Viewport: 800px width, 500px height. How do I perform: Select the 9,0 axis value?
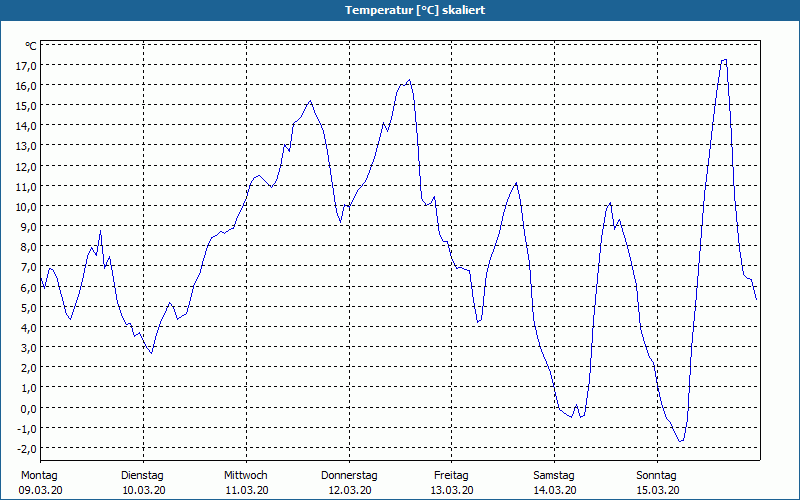tap(28, 227)
